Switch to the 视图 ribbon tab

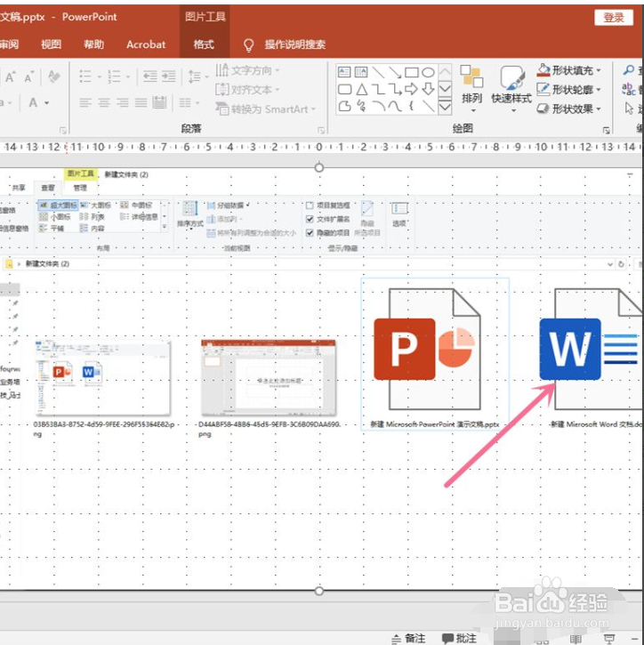[x=51, y=44]
